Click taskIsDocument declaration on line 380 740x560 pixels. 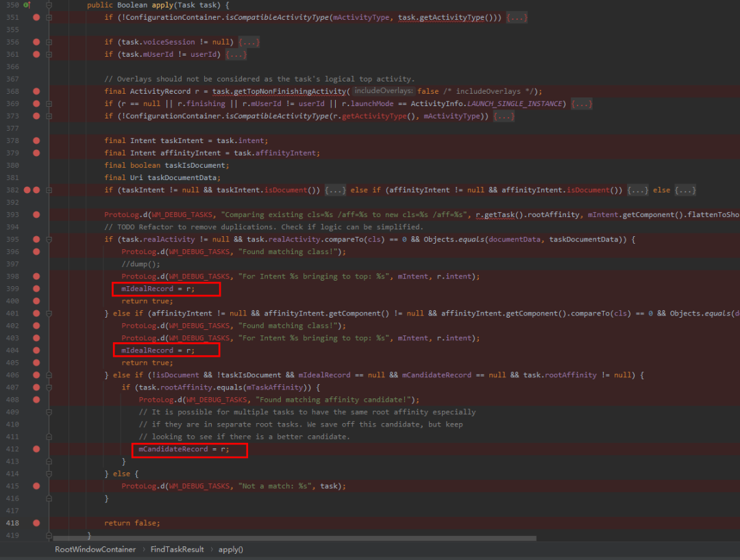(x=195, y=166)
